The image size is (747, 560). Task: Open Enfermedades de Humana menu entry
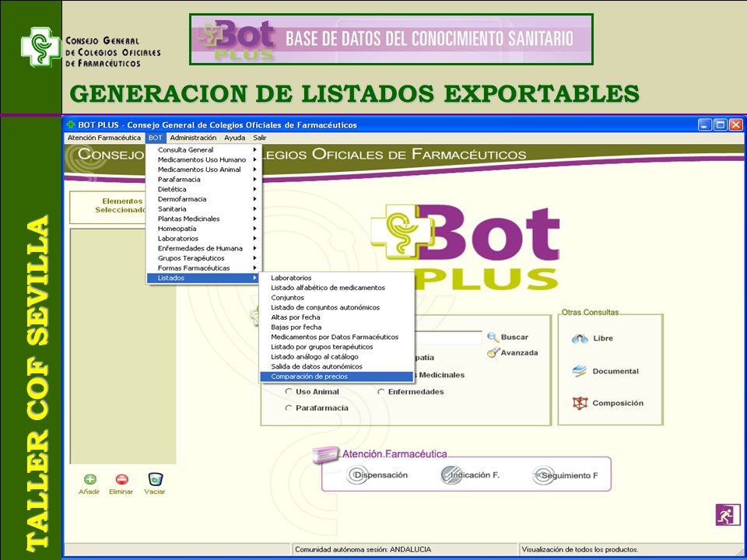click(204, 248)
